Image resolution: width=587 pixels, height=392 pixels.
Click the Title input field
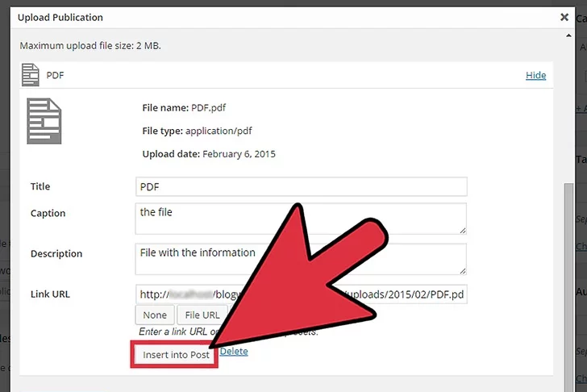click(302, 186)
